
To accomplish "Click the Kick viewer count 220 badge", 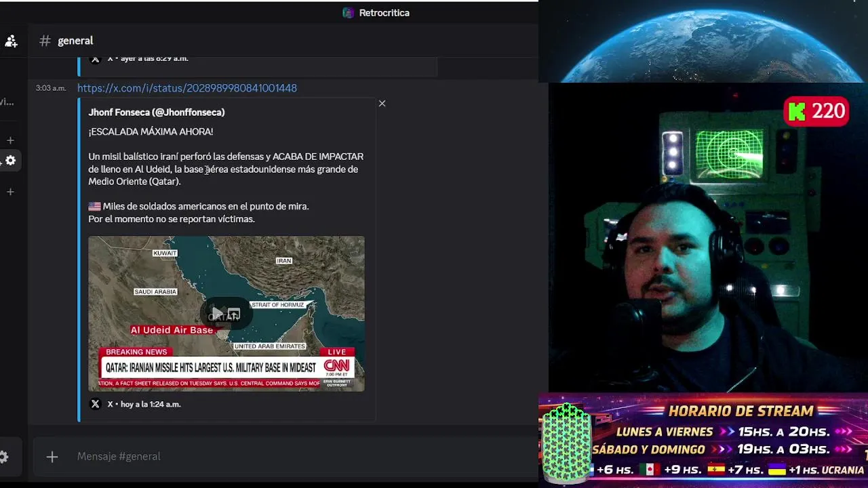I will point(816,111).
